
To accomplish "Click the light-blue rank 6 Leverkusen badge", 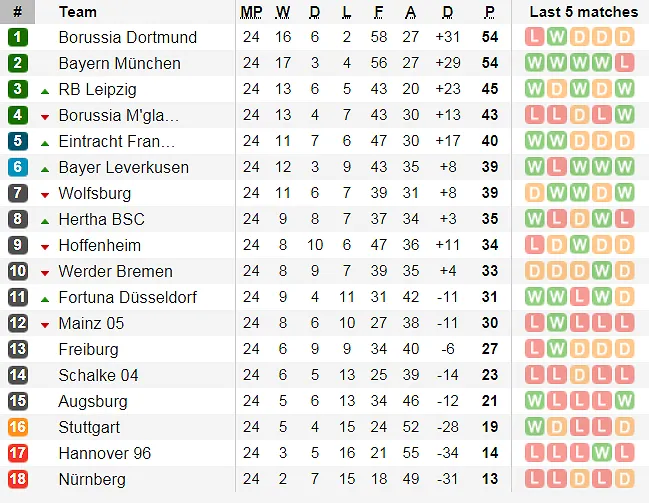I will pos(17,167).
